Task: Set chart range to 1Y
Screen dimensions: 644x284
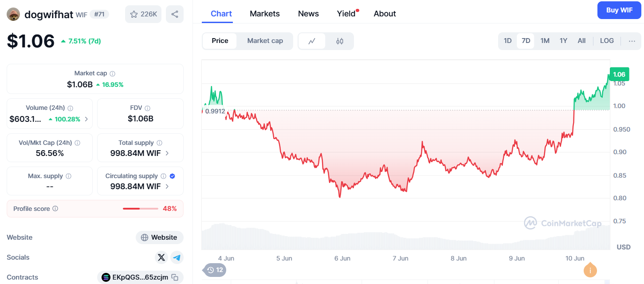Action: click(563, 41)
